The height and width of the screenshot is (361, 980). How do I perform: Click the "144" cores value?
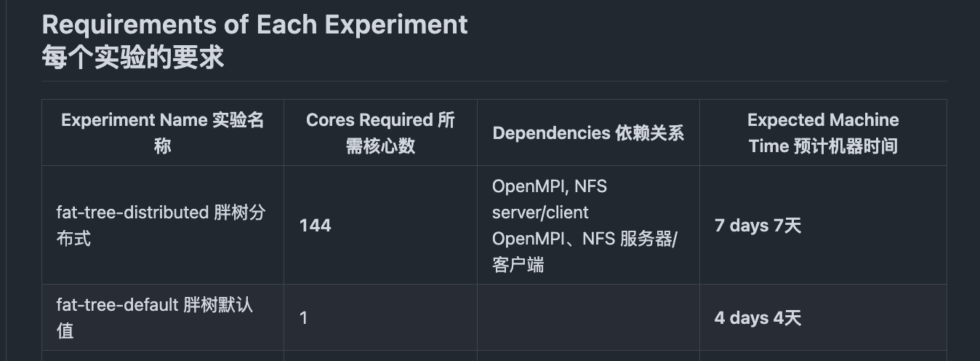(315, 226)
